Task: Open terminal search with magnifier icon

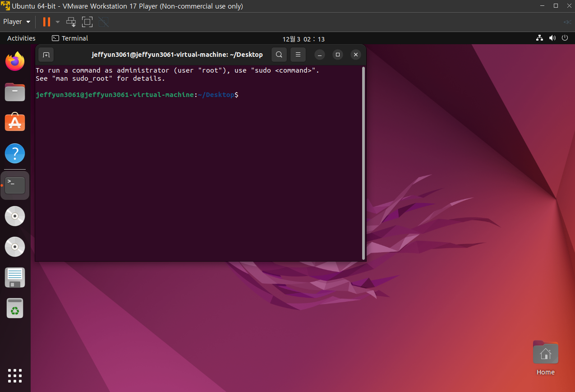Action: tap(279, 55)
